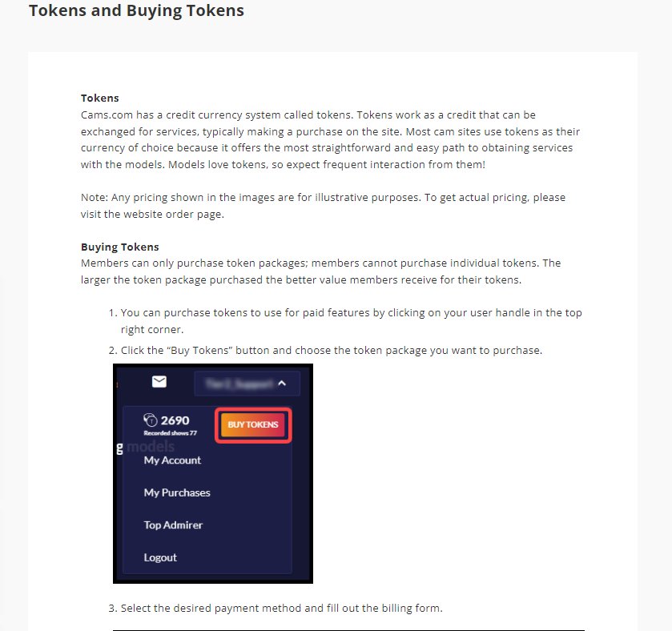Select My Account menu entry
This screenshot has width=672, height=631.
click(172, 460)
